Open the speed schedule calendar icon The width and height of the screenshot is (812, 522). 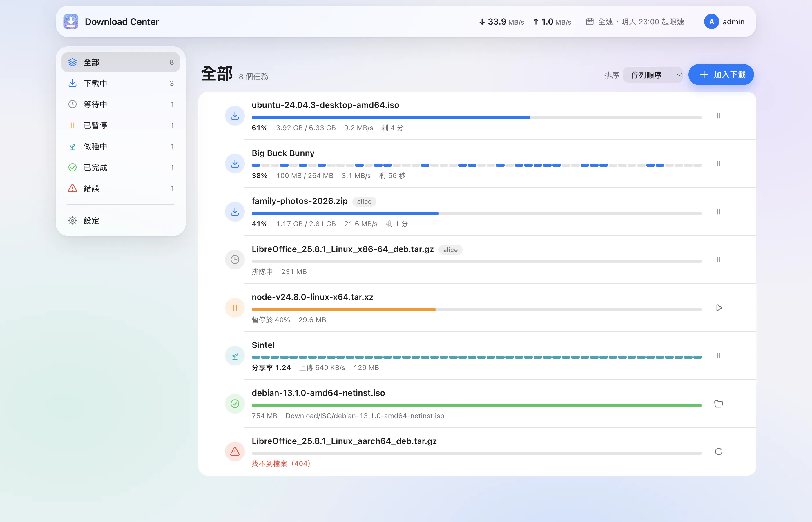[x=590, y=22]
